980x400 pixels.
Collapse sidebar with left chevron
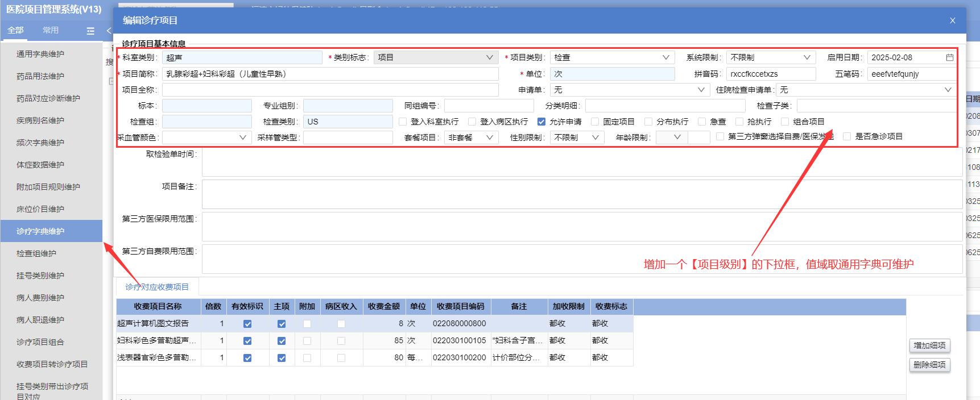[x=109, y=31]
